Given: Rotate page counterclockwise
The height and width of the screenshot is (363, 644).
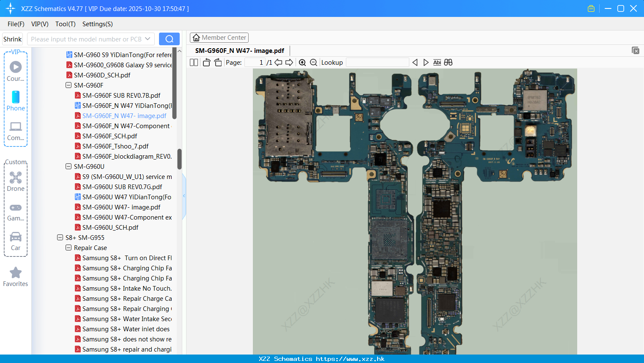Looking at the screenshot, I should (x=206, y=62).
